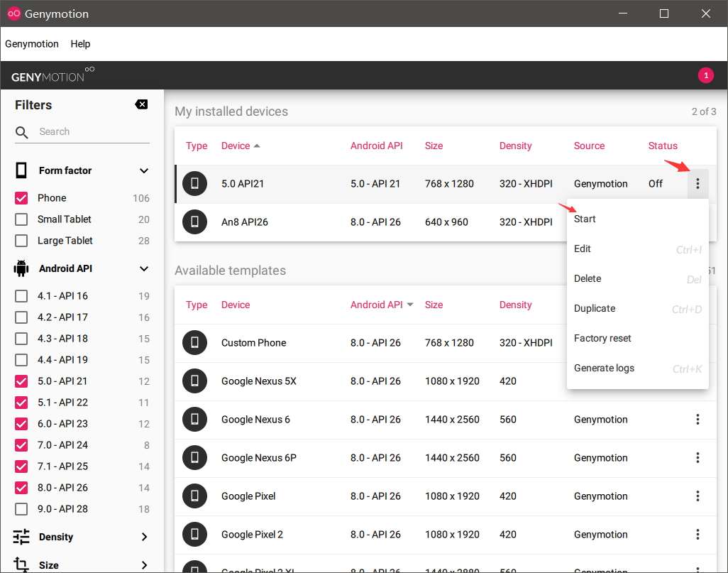Disable the 6.0 - API 23 filter
This screenshot has width=728, height=573.
click(21, 424)
